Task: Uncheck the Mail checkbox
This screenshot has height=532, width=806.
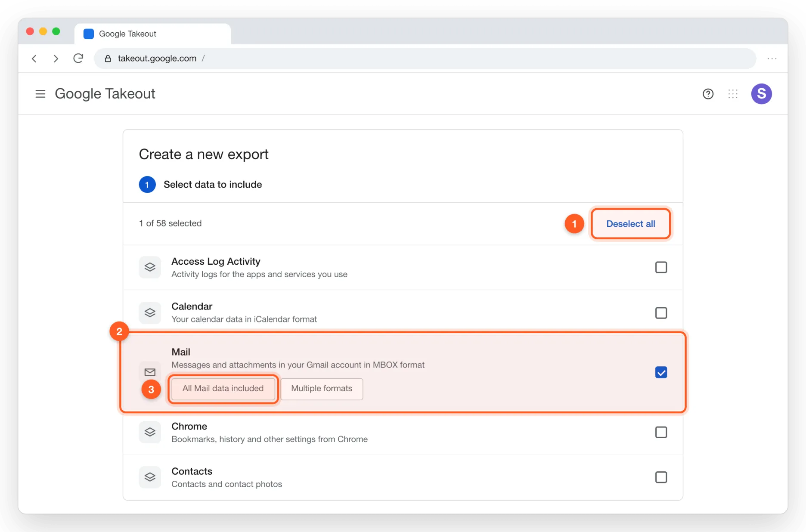Action: point(661,372)
